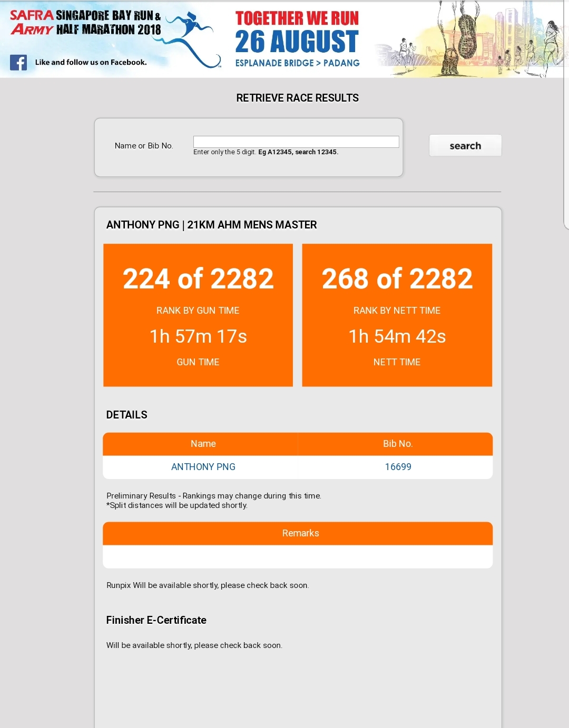Click the SAFRA Singapore Bay Run logo
This screenshot has height=728, width=569.
85,23
